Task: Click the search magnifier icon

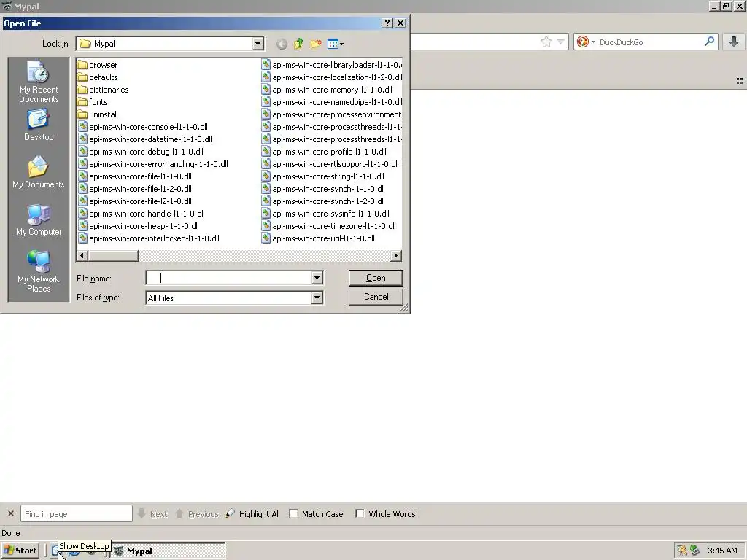Action: (x=709, y=42)
